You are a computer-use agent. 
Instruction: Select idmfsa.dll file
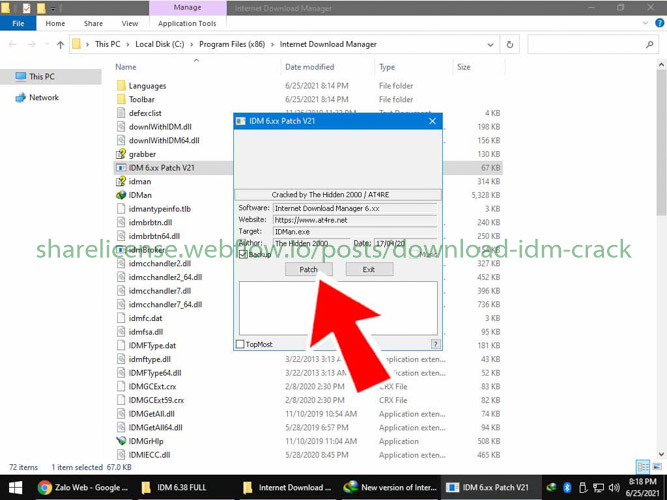click(x=145, y=331)
